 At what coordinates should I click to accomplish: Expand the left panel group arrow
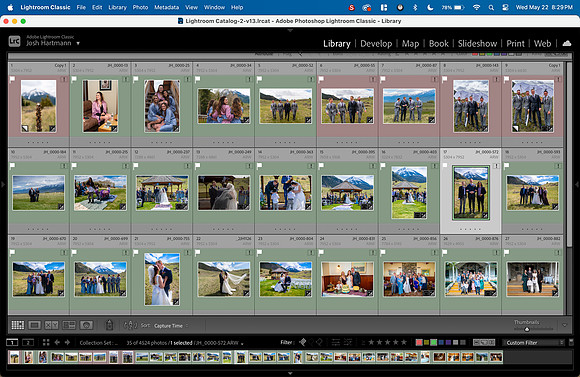click(x=3, y=184)
